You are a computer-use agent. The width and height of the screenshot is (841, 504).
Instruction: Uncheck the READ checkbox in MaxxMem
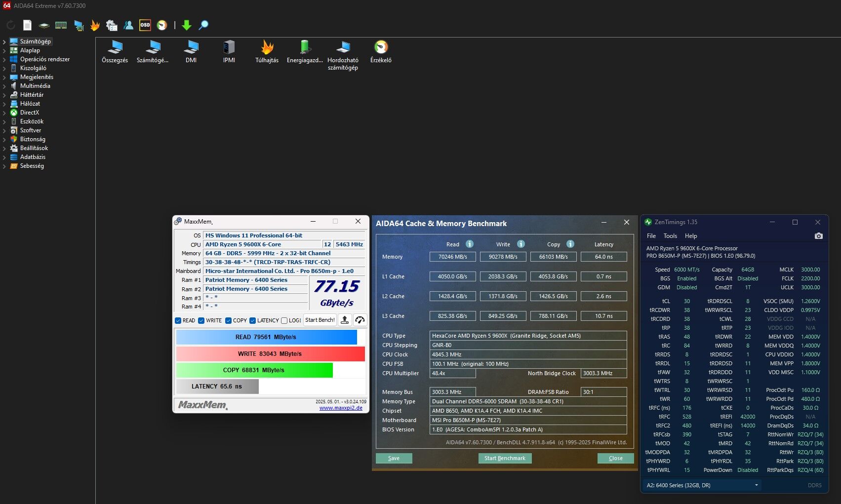click(x=178, y=320)
